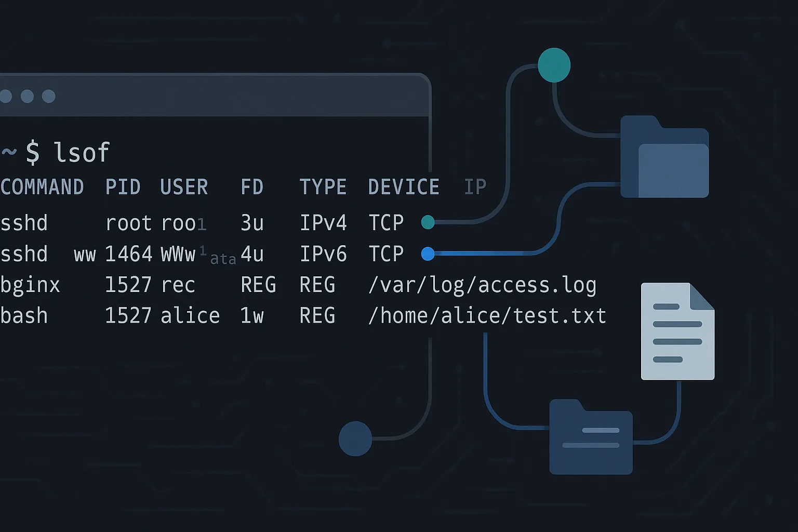Click the lower folder icon with lines

click(x=591, y=437)
